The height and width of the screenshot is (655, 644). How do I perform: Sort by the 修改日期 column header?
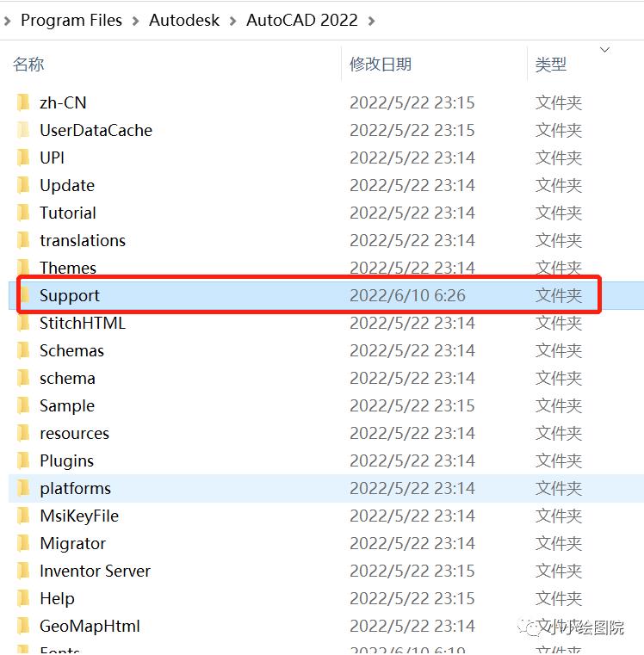point(381,65)
